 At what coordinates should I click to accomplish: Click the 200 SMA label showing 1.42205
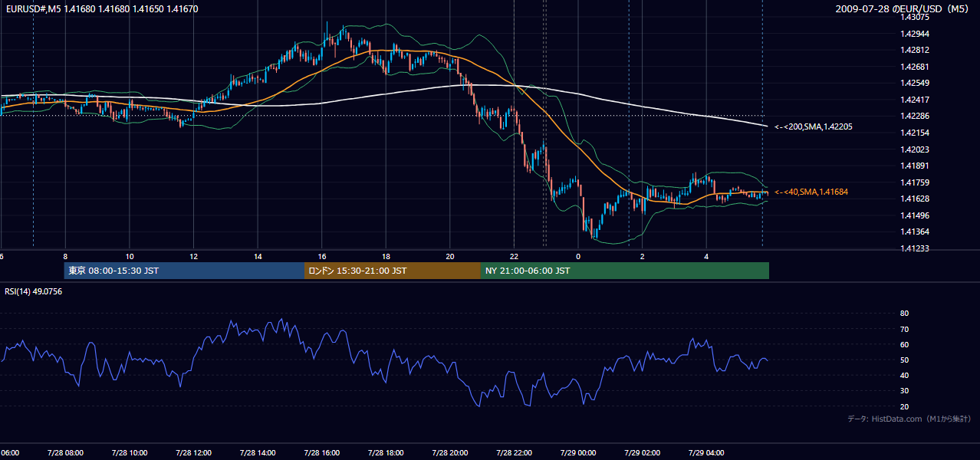click(813, 127)
